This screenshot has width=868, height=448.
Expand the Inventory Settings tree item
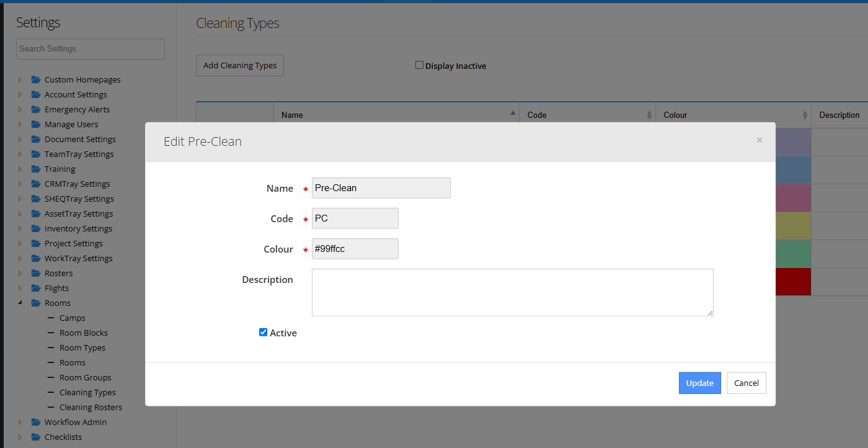(19, 228)
